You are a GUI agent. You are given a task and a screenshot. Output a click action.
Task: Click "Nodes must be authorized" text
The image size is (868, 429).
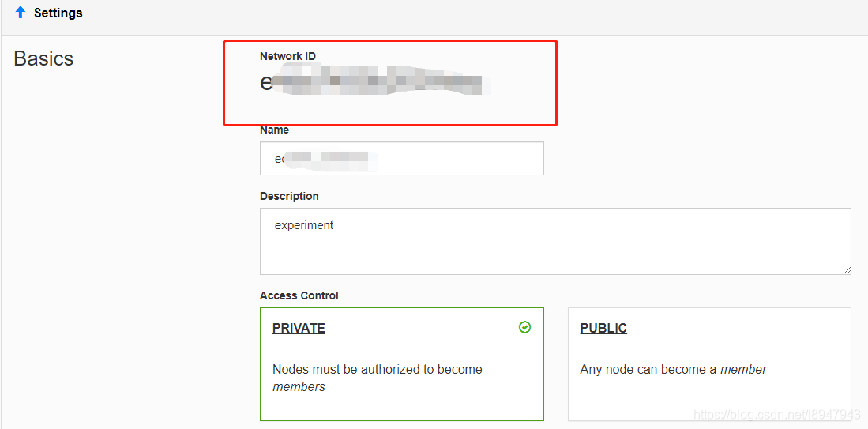pyautogui.click(x=377, y=369)
